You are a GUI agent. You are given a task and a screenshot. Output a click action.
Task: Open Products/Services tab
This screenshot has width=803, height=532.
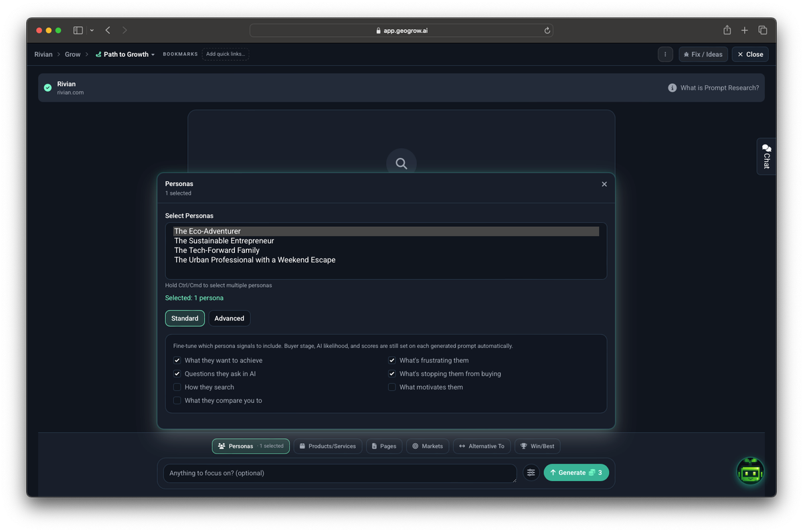coord(328,446)
